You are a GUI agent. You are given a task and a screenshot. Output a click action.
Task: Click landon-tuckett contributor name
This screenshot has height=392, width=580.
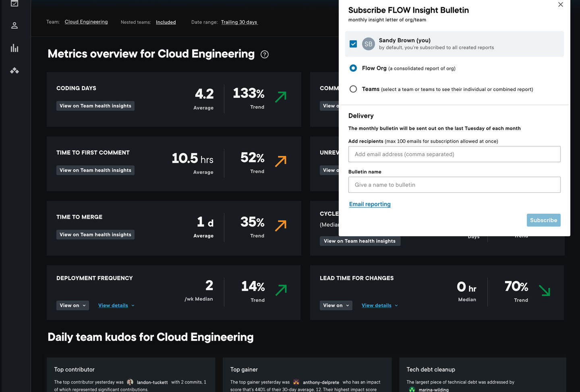click(x=152, y=382)
